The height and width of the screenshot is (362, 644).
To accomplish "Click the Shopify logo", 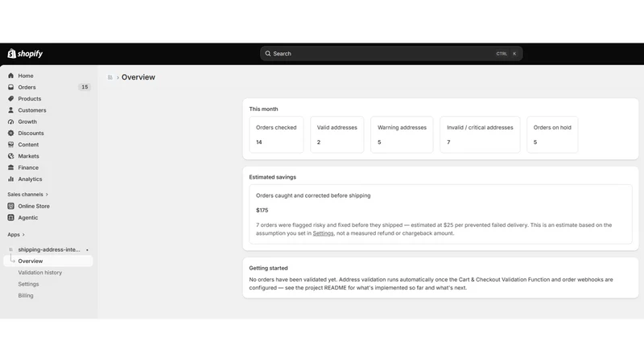I will [x=25, y=53].
